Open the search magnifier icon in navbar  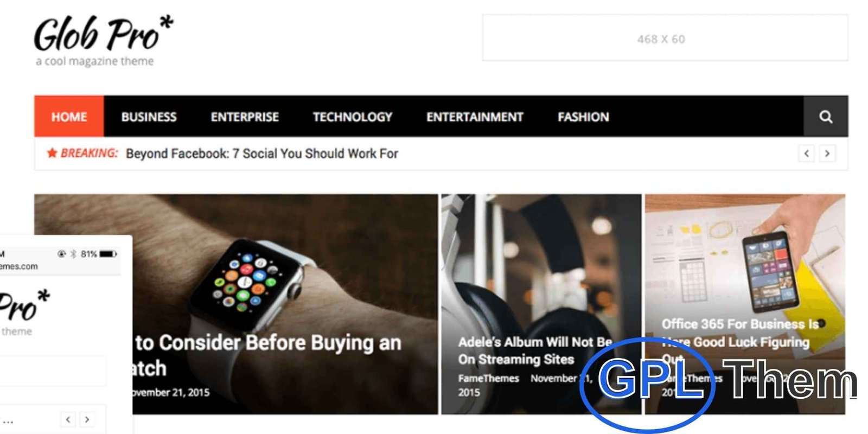click(x=825, y=117)
